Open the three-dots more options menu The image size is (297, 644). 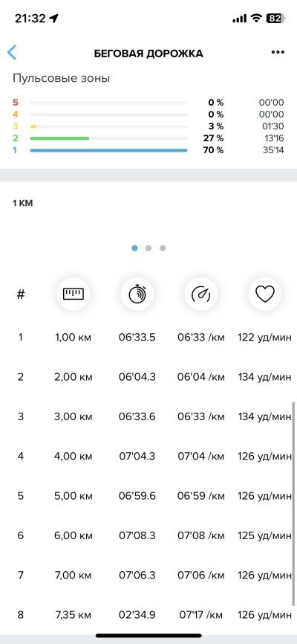click(x=278, y=52)
